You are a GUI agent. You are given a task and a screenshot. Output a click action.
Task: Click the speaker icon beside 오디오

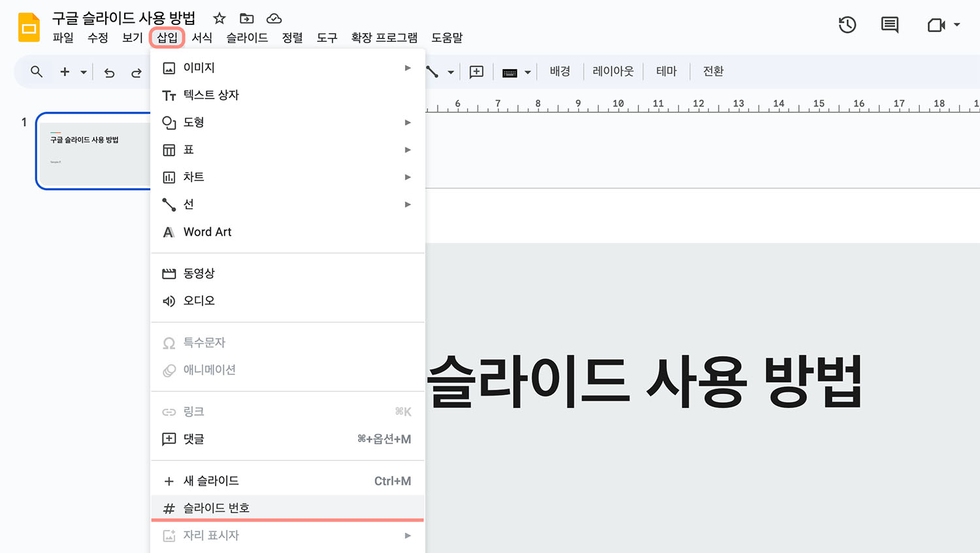[x=169, y=301]
